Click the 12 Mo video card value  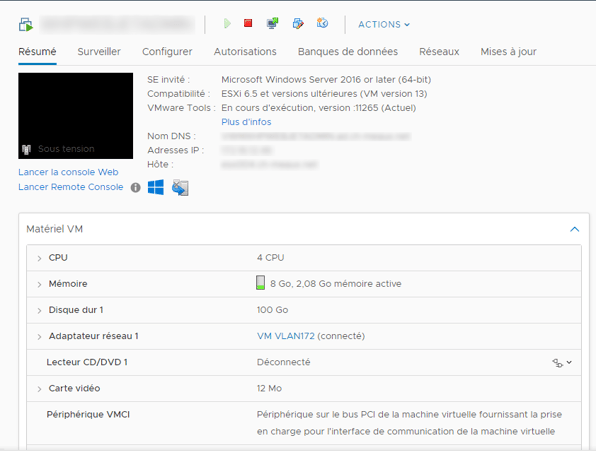pyautogui.click(x=269, y=388)
